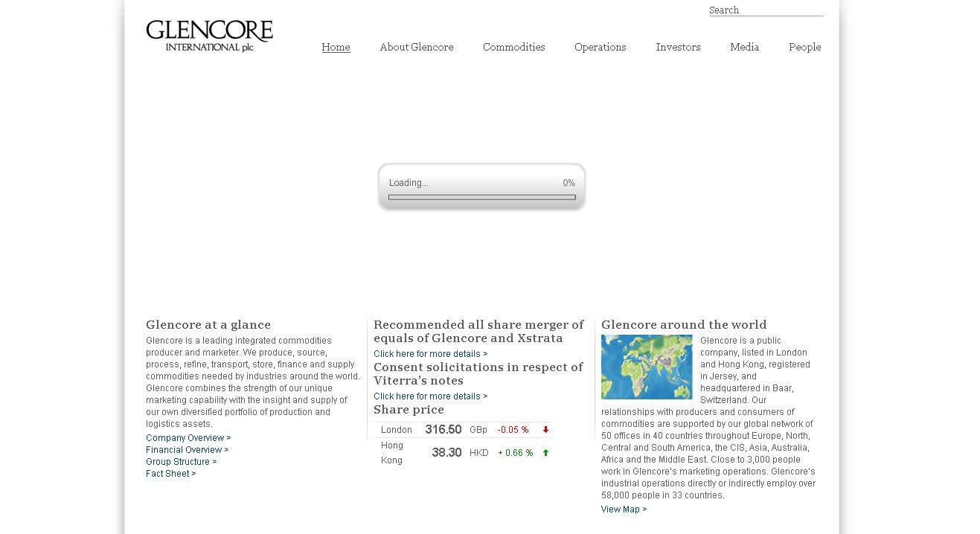Open the View Map link

[624, 509]
